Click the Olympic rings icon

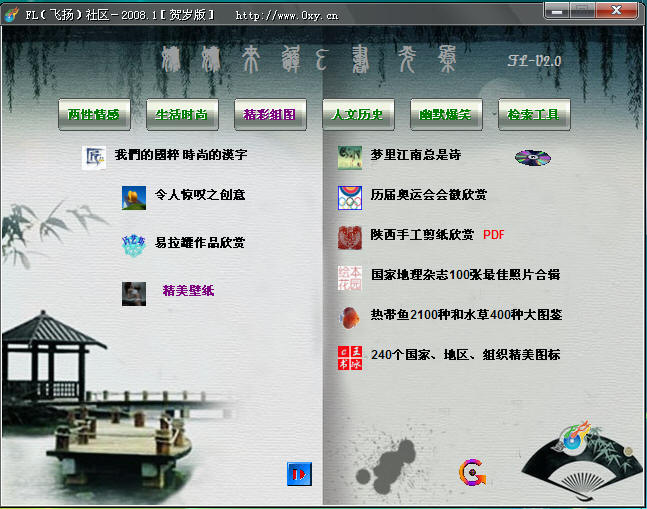(x=350, y=195)
